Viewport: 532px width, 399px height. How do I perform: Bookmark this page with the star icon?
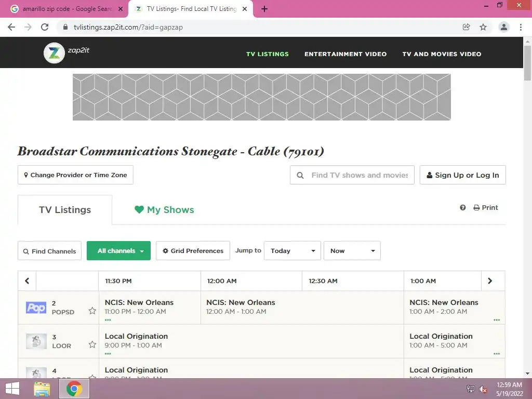(x=483, y=27)
